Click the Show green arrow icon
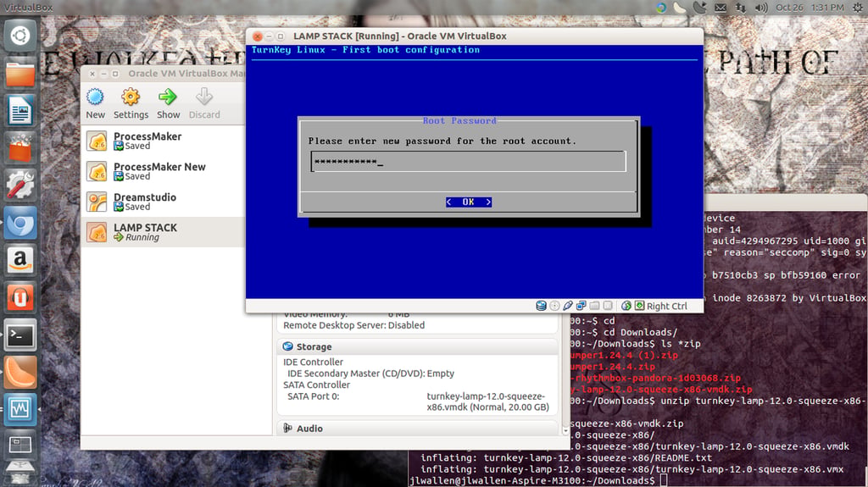 pyautogui.click(x=168, y=103)
